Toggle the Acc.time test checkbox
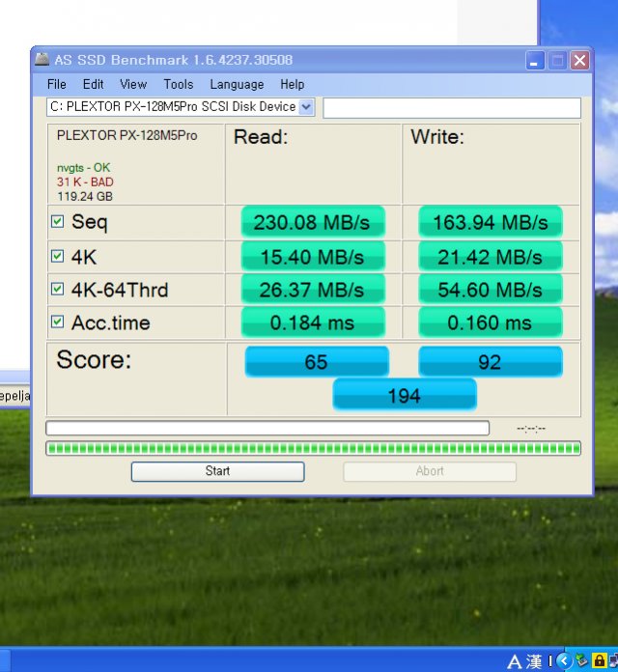This screenshot has width=618, height=672. 57,322
